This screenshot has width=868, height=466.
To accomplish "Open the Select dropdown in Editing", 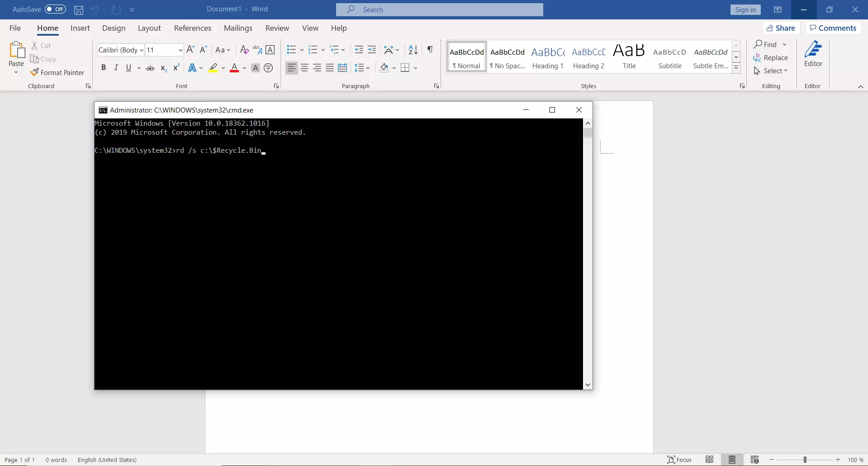I will pos(771,71).
